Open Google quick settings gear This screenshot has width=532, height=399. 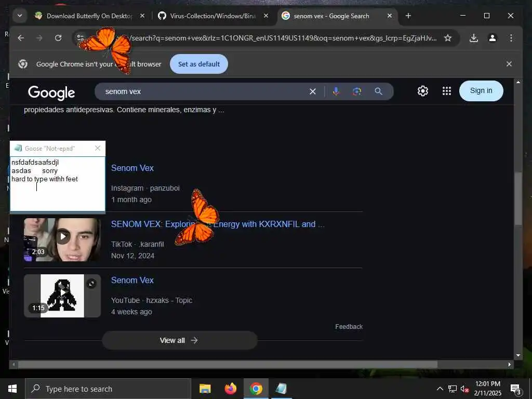click(x=423, y=91)
